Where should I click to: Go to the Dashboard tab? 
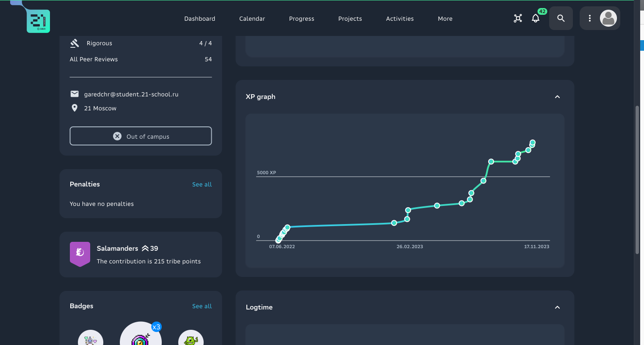click(199, 19)
